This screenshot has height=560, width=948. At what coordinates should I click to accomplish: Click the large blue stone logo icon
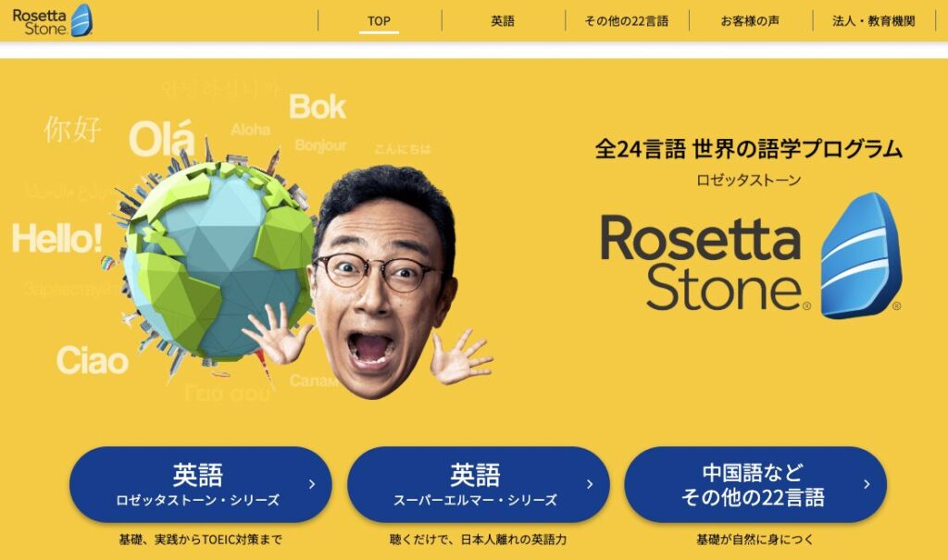pos(862,255)
